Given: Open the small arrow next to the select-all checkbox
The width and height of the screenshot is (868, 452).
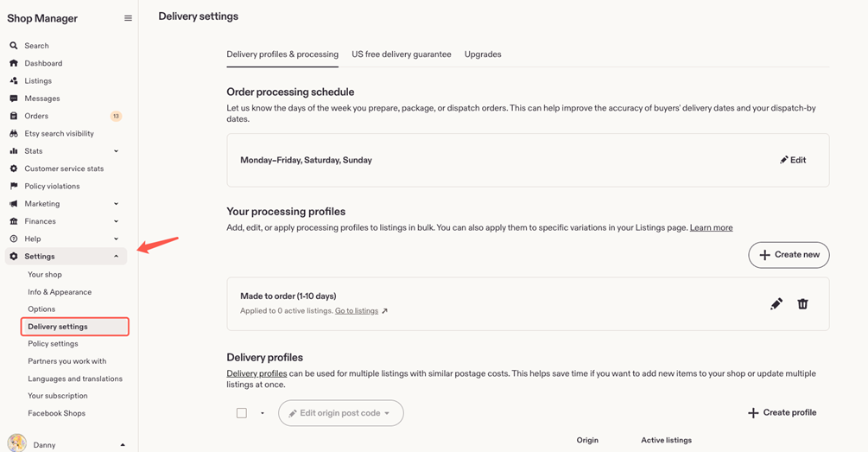Looking at the screenshot, I should coord(263,413).
